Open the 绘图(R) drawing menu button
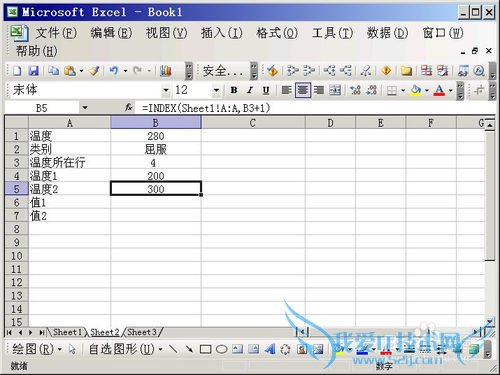500x375 pixels. tap(37, 349)
